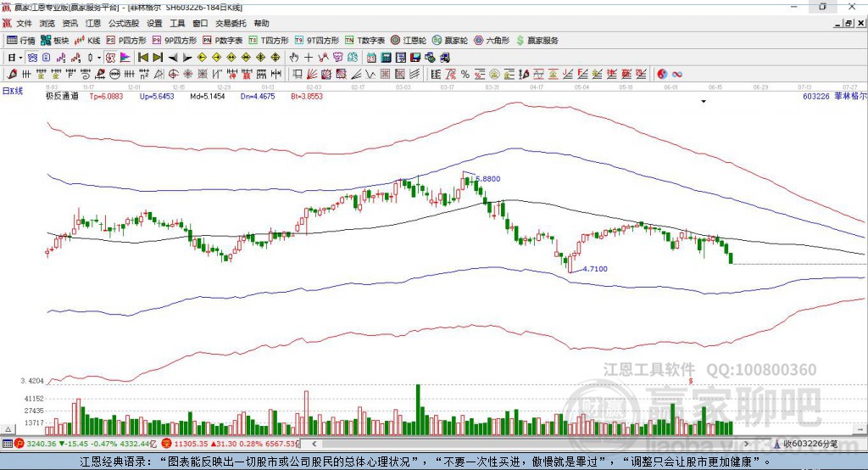Image resolution: width=868 pixels, height=470 pixels.
Task: Open the 公式选股 menu
Action: click(124, 23)
